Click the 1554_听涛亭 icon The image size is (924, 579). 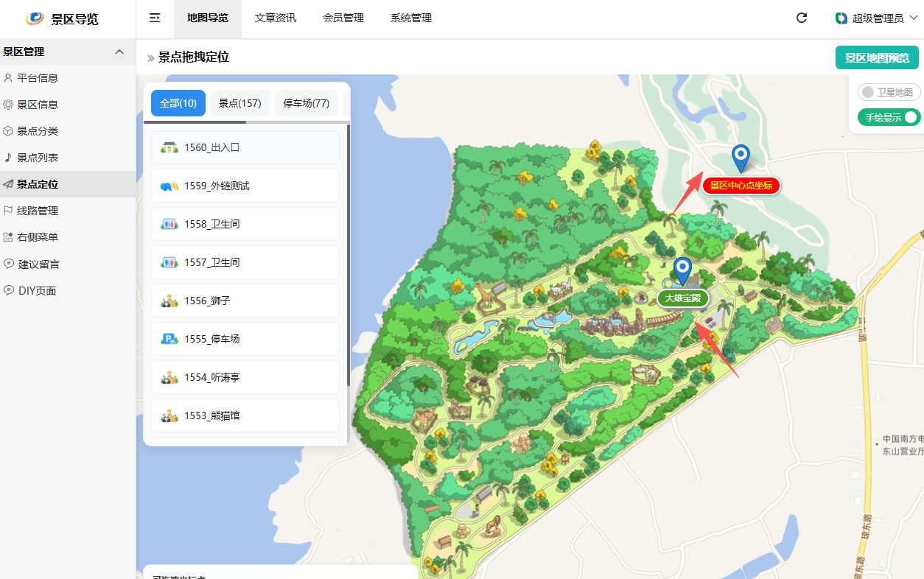(169, 377)
